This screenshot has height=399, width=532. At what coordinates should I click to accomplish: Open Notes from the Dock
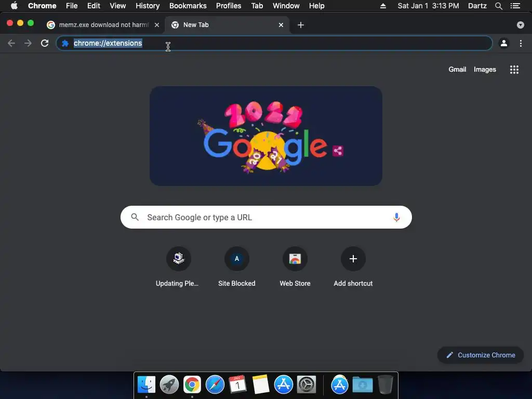click(261, 385)
